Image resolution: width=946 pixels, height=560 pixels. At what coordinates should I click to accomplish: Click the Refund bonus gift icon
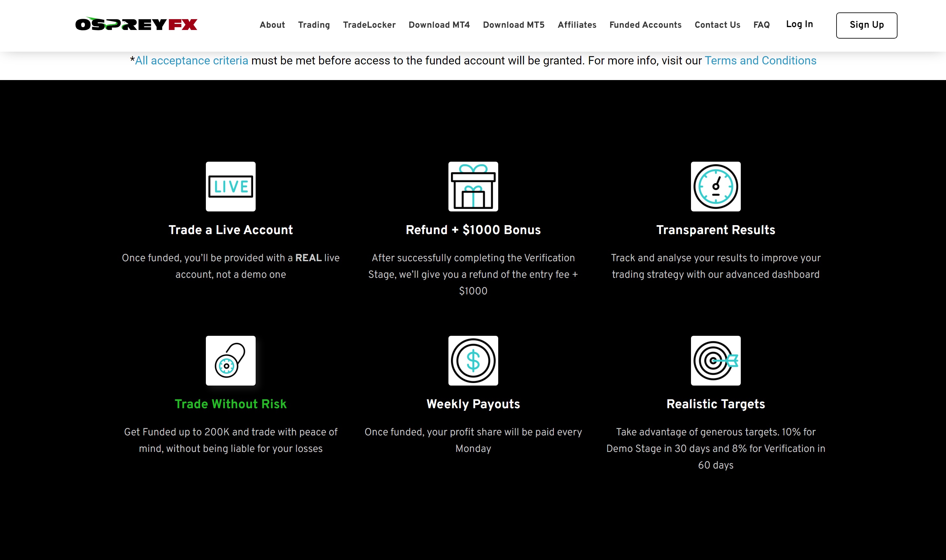(473, 186)
